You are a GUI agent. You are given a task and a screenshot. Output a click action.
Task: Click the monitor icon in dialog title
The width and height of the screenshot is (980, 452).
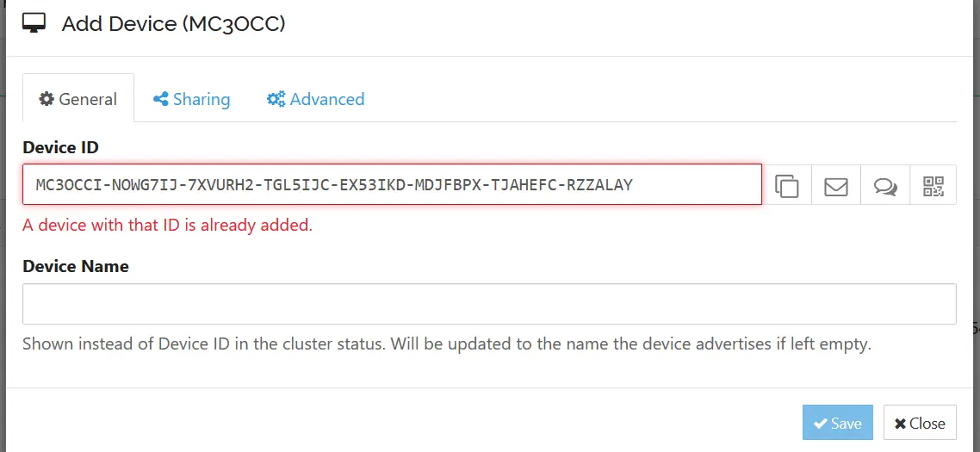[x=34, y=23]
